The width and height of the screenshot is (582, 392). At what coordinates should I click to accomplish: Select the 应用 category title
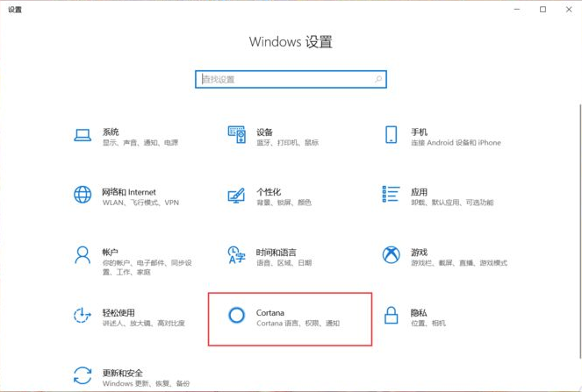[419, 192]
